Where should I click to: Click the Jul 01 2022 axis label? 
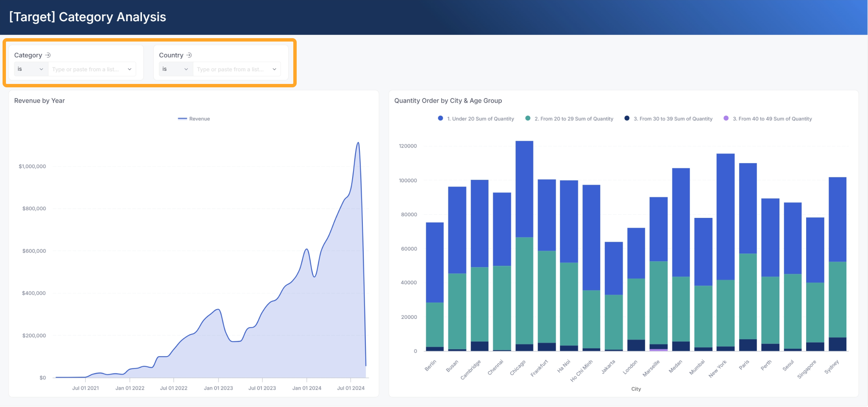(174, 388)
